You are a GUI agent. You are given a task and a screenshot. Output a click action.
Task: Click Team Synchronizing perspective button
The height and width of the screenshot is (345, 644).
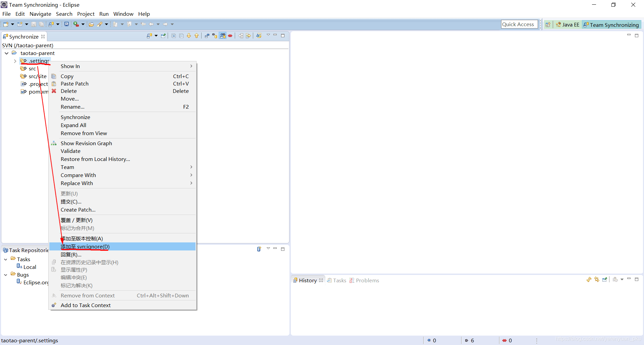click(x=611, y=24)
